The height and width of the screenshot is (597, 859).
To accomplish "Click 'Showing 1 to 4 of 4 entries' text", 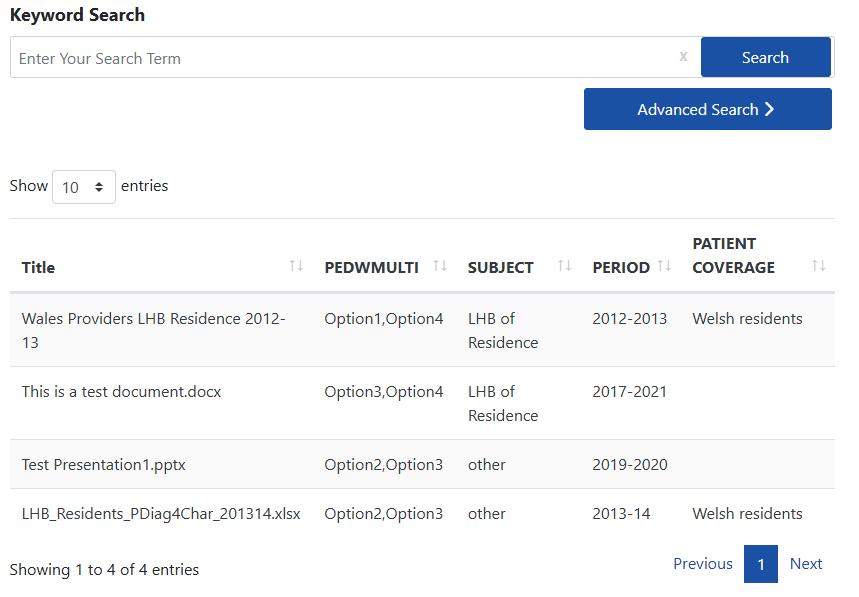I will tap(104, 570).
